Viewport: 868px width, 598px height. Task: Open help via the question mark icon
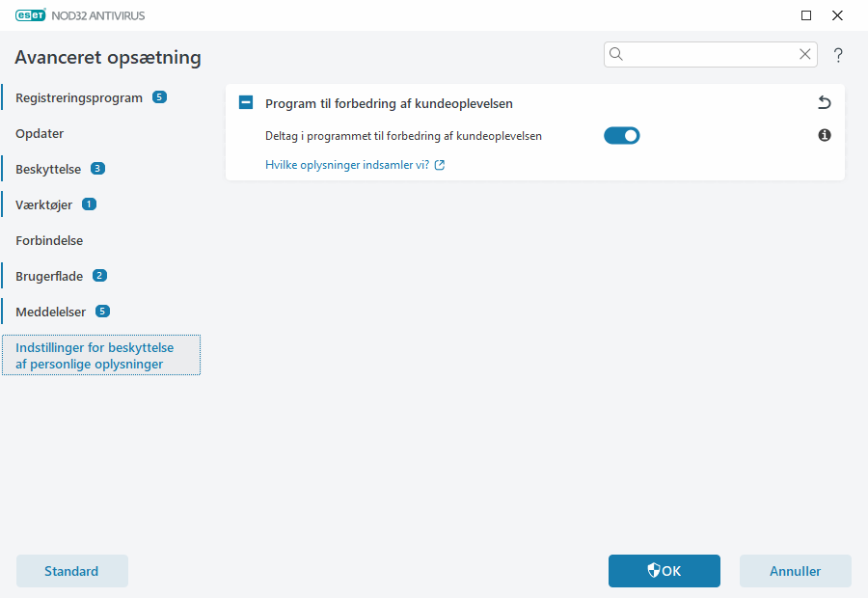pos(837,55)
